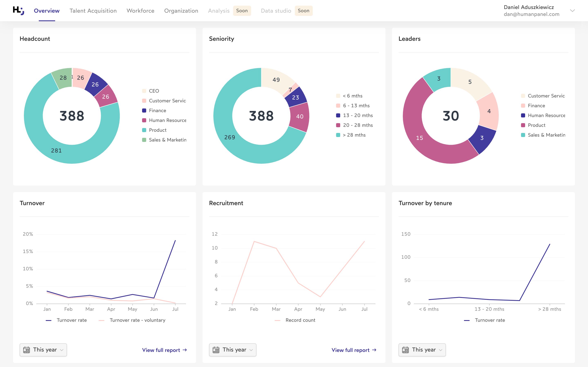The width and height of the screenshot is (588, 367).
Task: Click the calendar icon in Turnover by tenure
Action: 405,350
